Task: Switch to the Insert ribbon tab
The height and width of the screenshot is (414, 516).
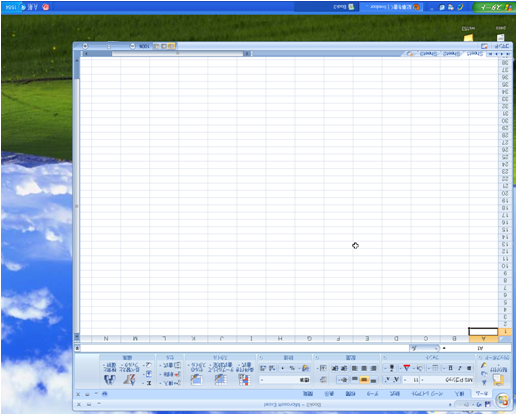Action: click(460, 394)
